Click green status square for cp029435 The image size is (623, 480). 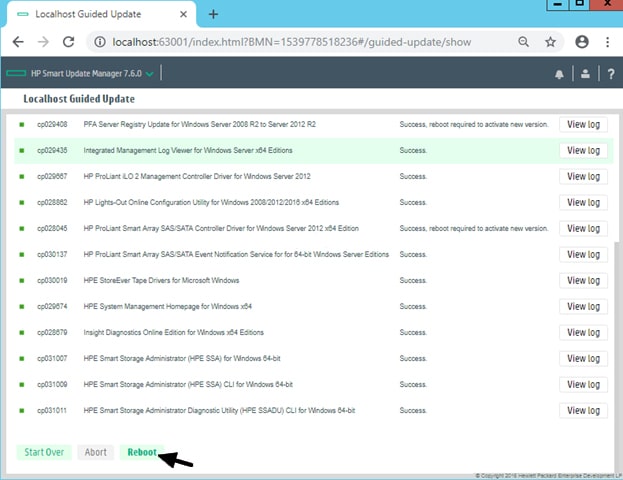click(22, 151)
